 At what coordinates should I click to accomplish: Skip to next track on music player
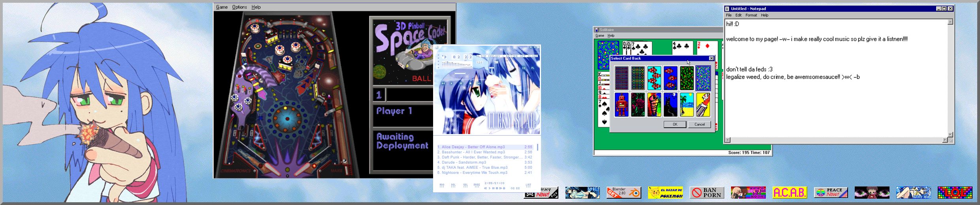tap(479, 84)
